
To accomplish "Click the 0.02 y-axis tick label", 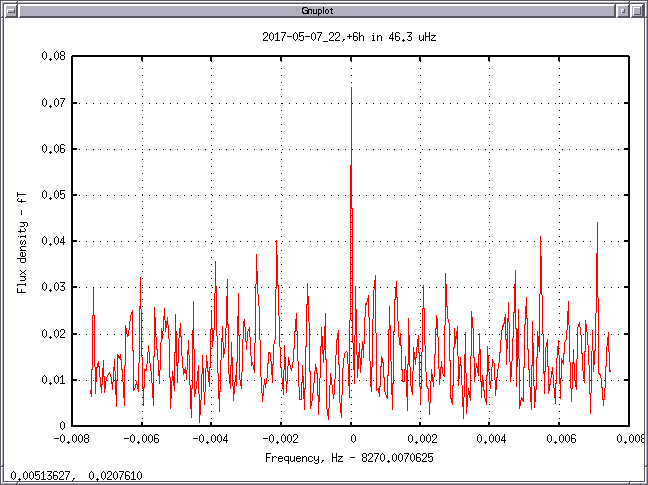I will pyautogui.click(x=52, y=334).
